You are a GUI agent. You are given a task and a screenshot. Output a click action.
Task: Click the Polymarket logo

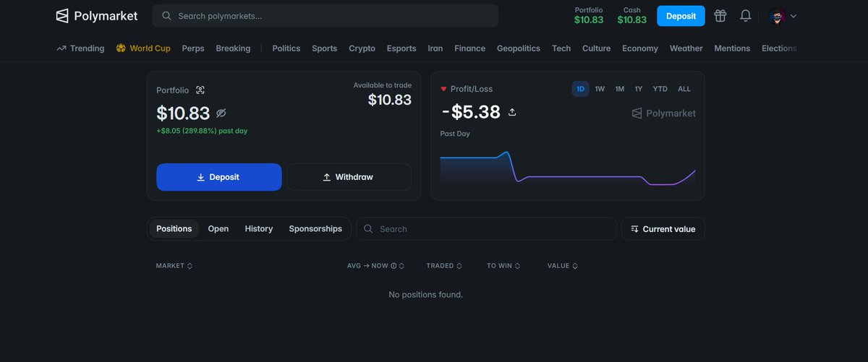click(x=97, y=16)
